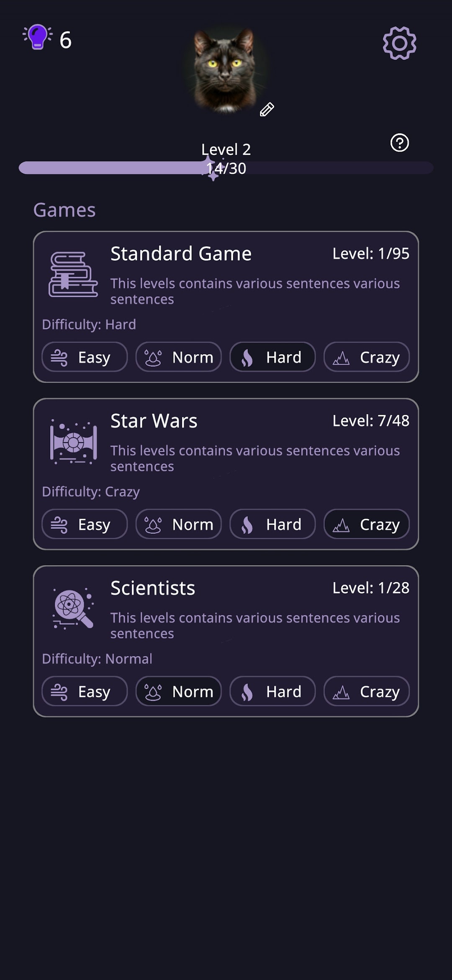This screenshot has height=980, width=452.
Task: Choose Norm difficulty for Standard Game
Action: tap(179, 357)
